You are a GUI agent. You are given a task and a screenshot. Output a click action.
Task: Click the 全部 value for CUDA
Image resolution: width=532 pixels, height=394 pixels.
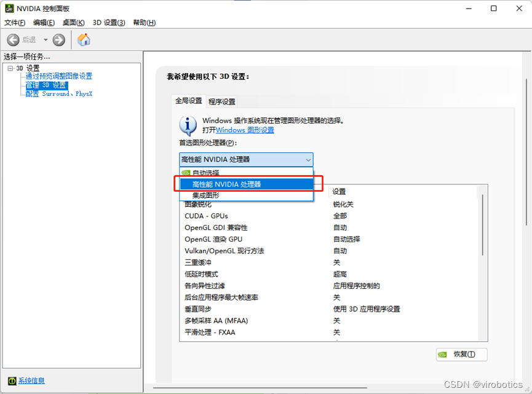point(340,216)
